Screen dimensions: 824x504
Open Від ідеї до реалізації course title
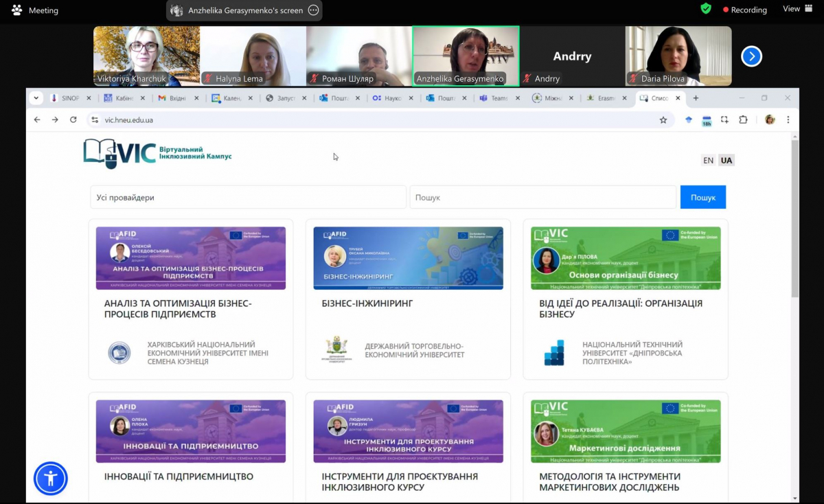(x=621, y=309)
